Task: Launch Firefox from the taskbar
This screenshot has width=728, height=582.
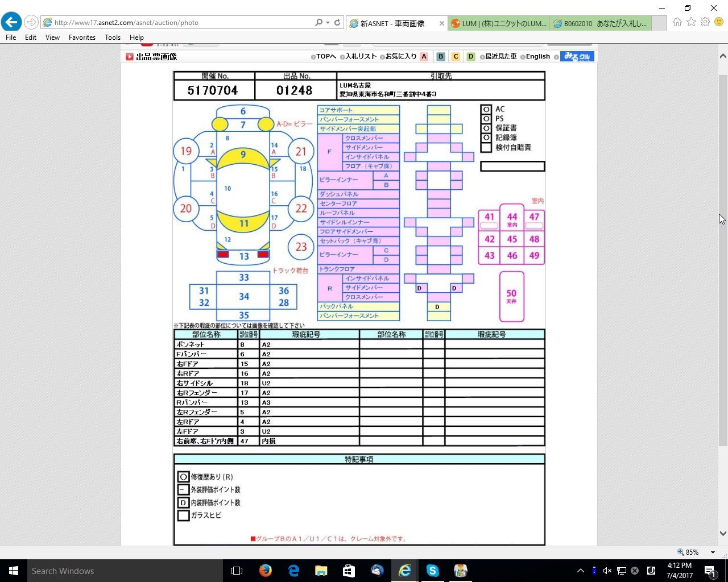Action: tap(265, 571)
